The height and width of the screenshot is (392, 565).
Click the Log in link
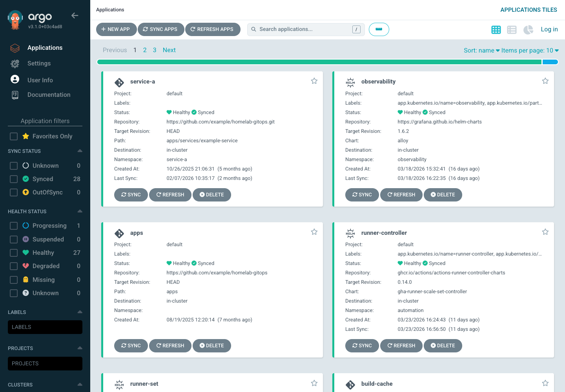549,29
